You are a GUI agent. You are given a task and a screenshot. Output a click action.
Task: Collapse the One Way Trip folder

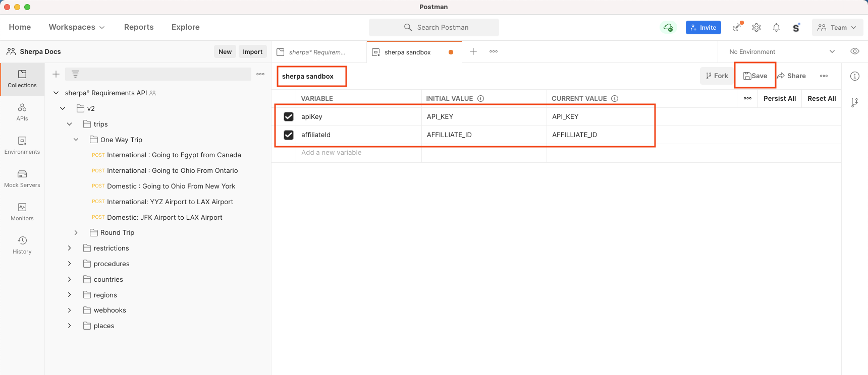point(76,140)
